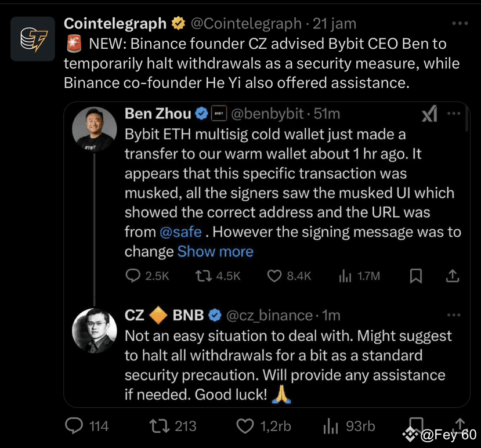This screenshot has height=448, width=481.
Task: Open more options on Cointelegraph post
Action: tap(459, 24)
